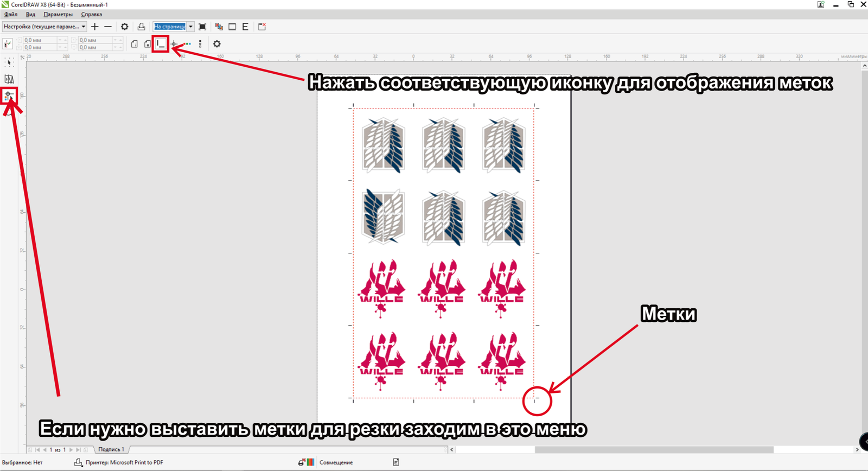868x471 pixels.
Task: Click the horizontal scrollbar right arrow
Action: pos(857,450)
